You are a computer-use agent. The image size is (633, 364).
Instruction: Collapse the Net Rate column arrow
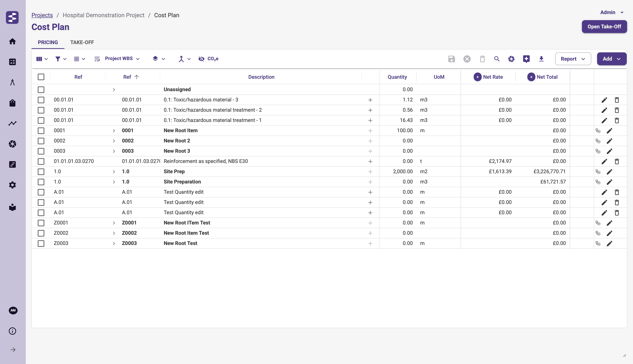477,77
